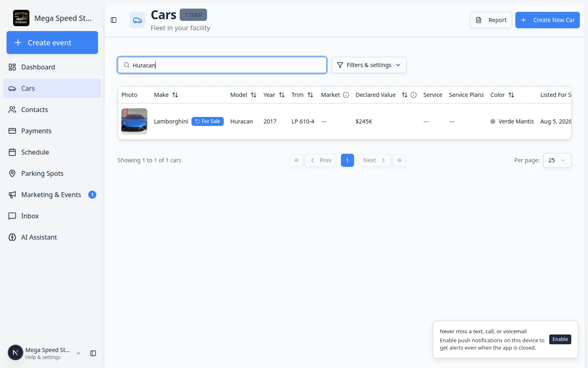588x368 pixels.
Task: Open the Schedule page
Action: coord(52,152)
